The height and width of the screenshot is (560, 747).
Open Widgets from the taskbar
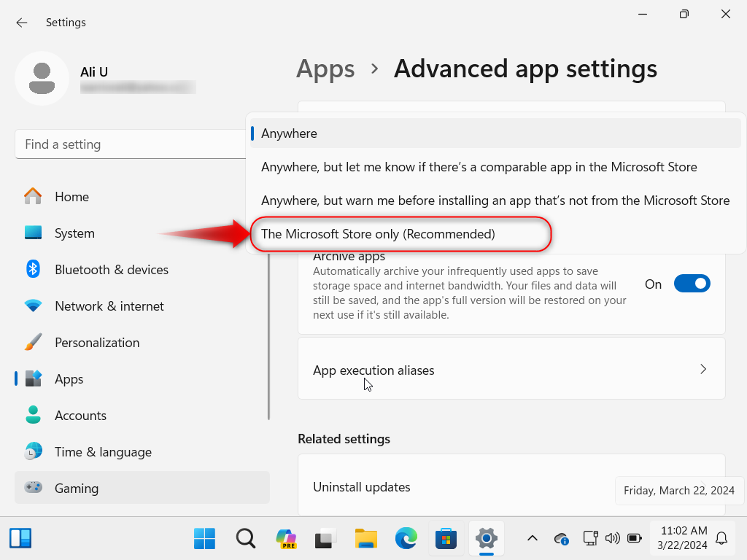pos(20,539)
